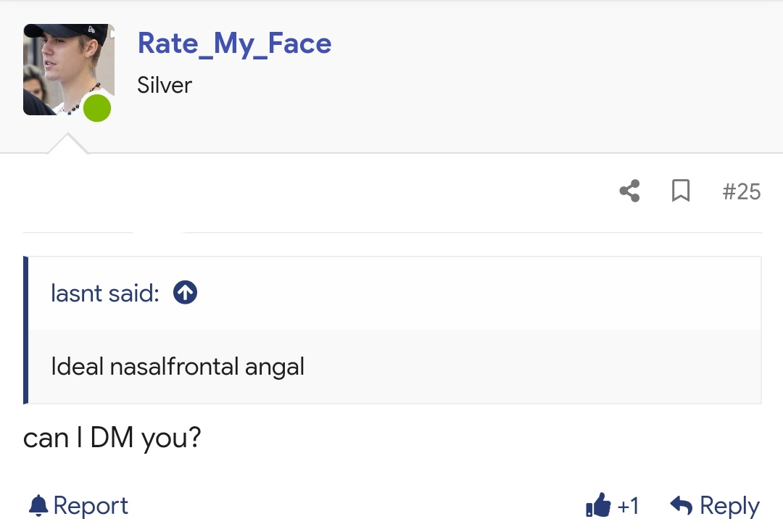
Task: Report this post via Report link
Action: point(91,506)
